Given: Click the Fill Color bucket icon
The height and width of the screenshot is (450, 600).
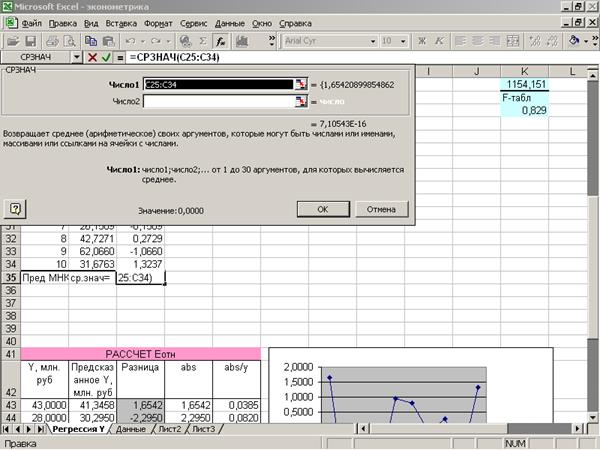Looking at the screenshot, I should click(575, 41).
